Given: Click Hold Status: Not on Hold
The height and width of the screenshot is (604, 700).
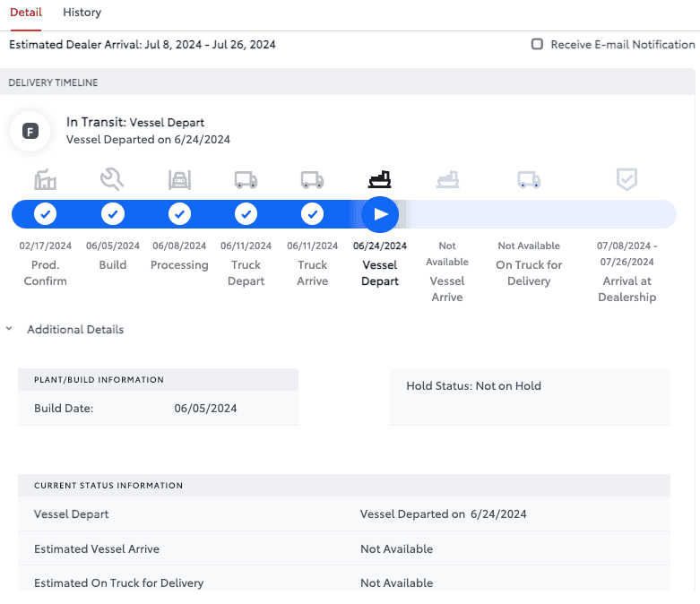Looking at the screenshot, I should pos(473,385).
